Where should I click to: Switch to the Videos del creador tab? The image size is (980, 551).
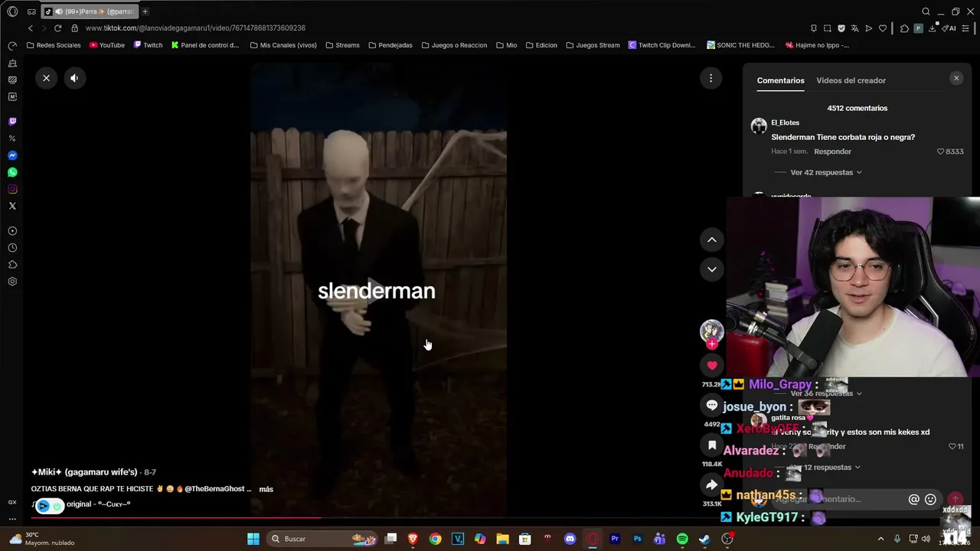851,80
